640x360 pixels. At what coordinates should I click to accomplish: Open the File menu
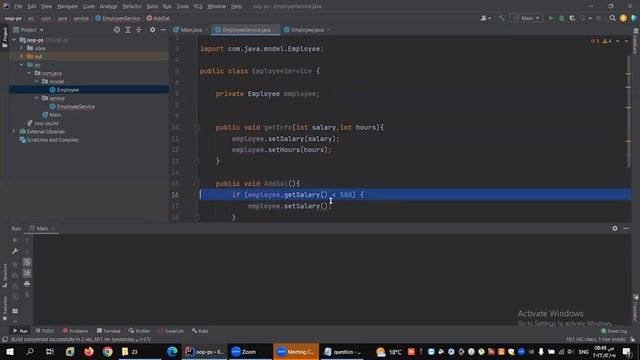(18, 6)
